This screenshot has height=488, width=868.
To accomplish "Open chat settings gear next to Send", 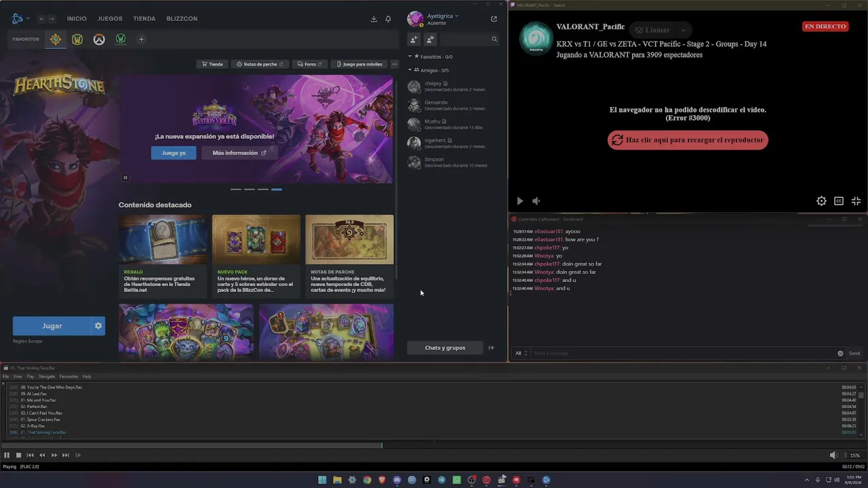I will [x=841, y=353].
